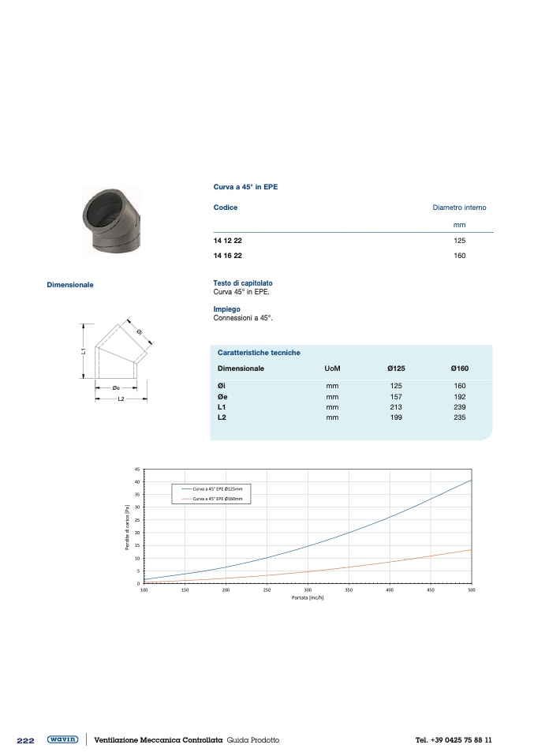The width and height of the screenshot is (534, 756).
Task: Click the 'Diametro interno' column header
Action: pos(459,208)
